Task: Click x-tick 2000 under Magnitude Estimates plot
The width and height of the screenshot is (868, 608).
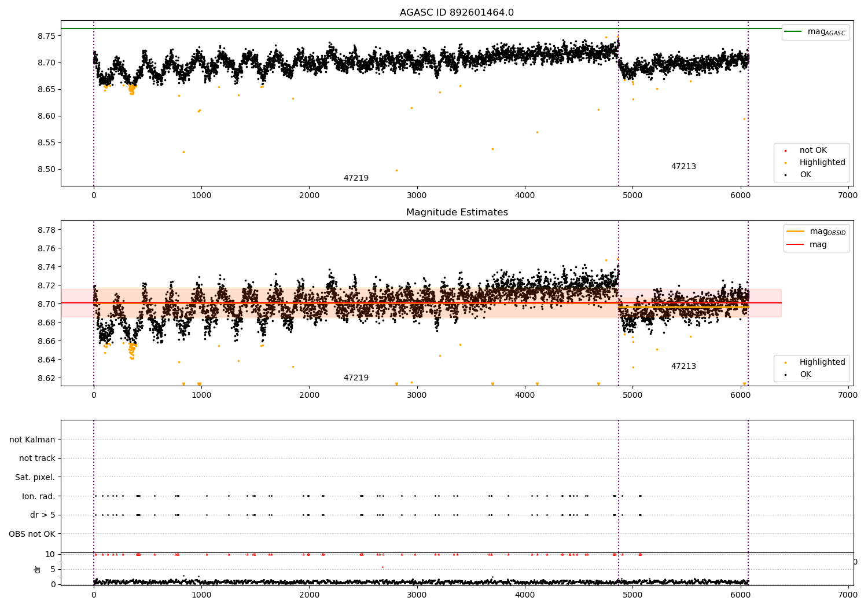Action: pyautogui.click(x=310, y=395)
